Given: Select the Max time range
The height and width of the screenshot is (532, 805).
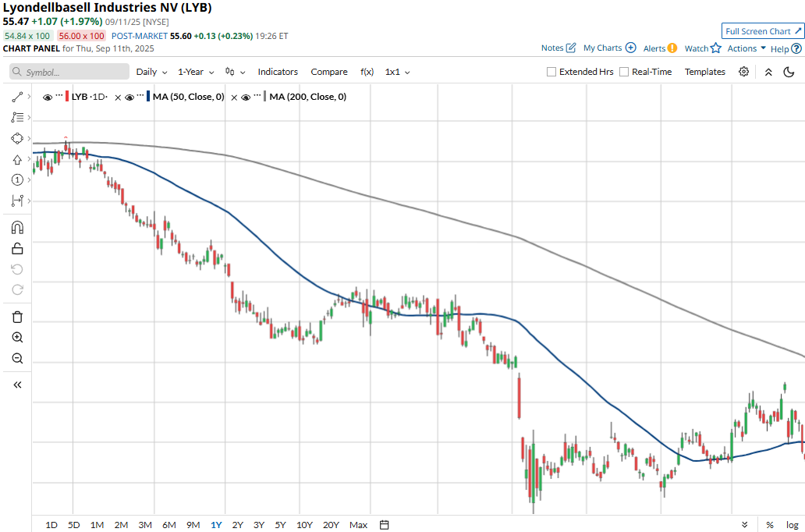Looking at the screenshot, I should click(x=358, y=525).
